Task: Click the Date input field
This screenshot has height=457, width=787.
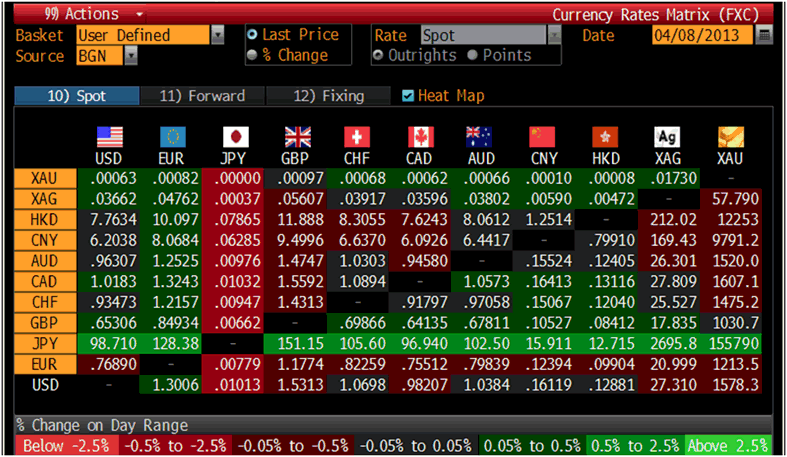Action: pyautogui.click(x=701, y=35)
